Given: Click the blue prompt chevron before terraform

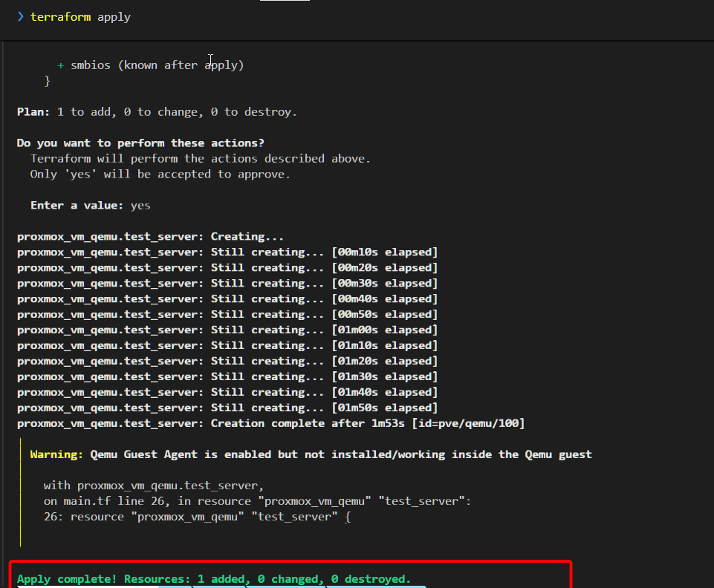Looking at the screenshot, I should (x=21, y=16).
